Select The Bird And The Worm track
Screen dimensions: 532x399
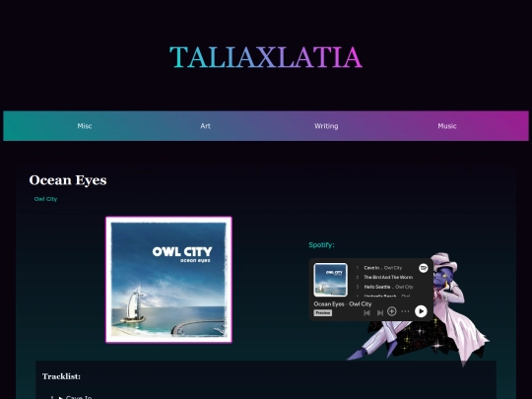[x=388, y=277]
